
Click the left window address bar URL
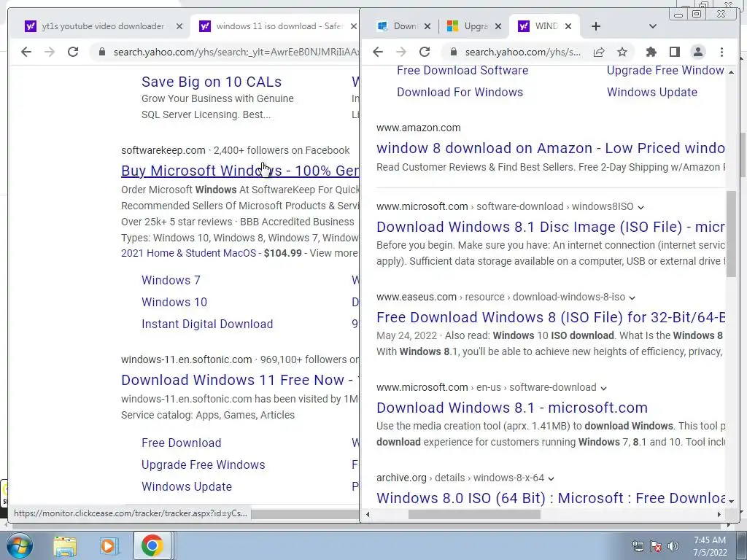tap(236, 52)
